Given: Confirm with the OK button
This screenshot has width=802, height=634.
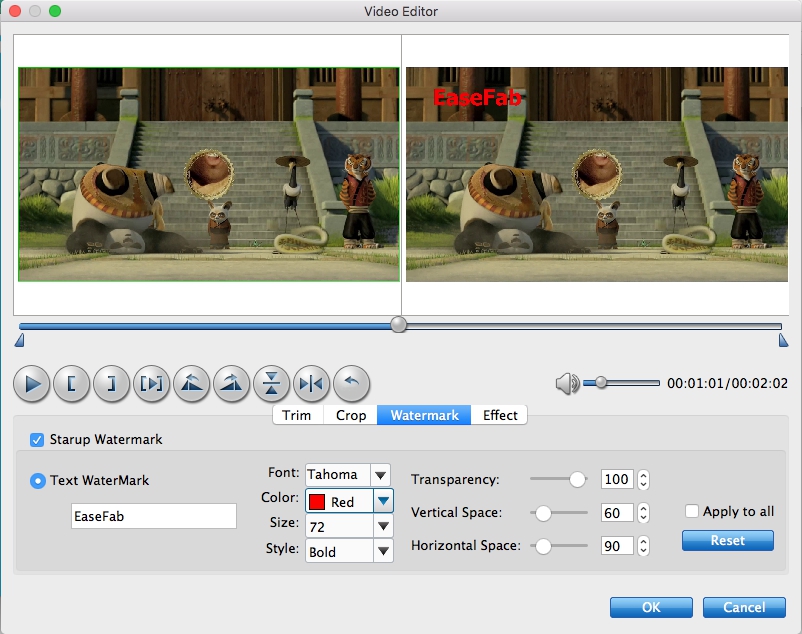Looking at the screenshot, I should tap(651, 607).
